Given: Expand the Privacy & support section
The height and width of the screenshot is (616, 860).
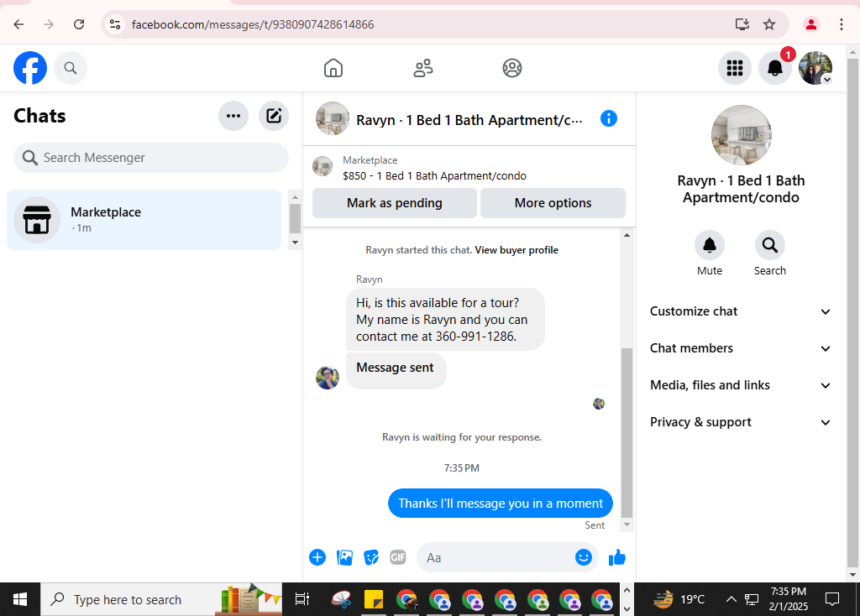Looking at the screenshot, I should tap(741, 422).
